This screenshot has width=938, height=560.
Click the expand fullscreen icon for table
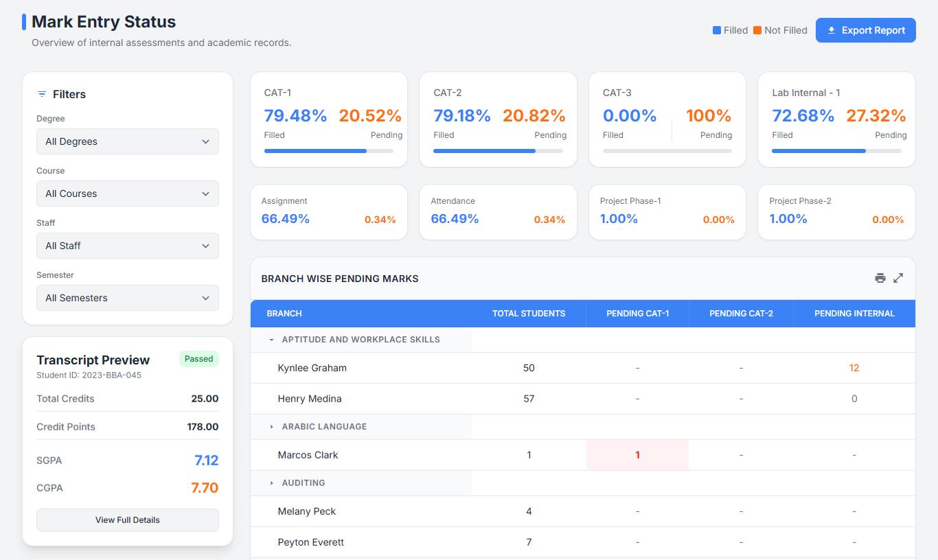click(898, 278)
